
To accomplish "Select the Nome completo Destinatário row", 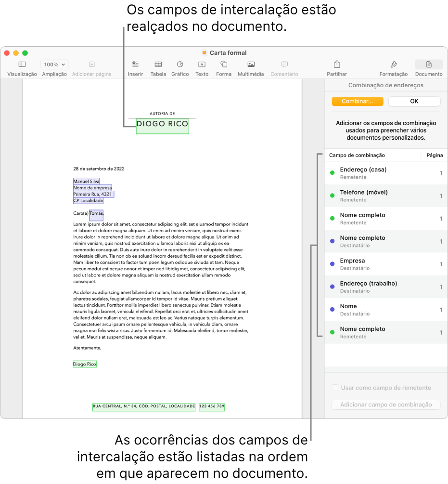I will 386,241.
